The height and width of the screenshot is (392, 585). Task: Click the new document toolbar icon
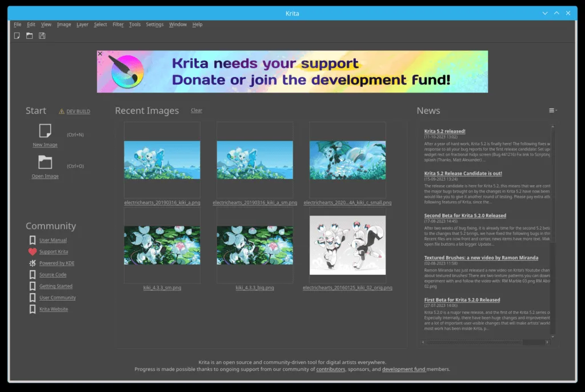coord(17,36)
